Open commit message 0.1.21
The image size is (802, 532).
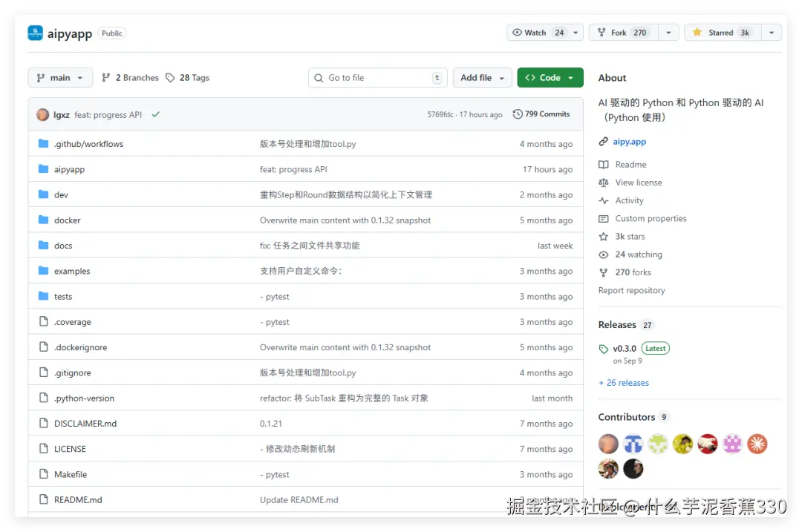click(x=270, y=424)
